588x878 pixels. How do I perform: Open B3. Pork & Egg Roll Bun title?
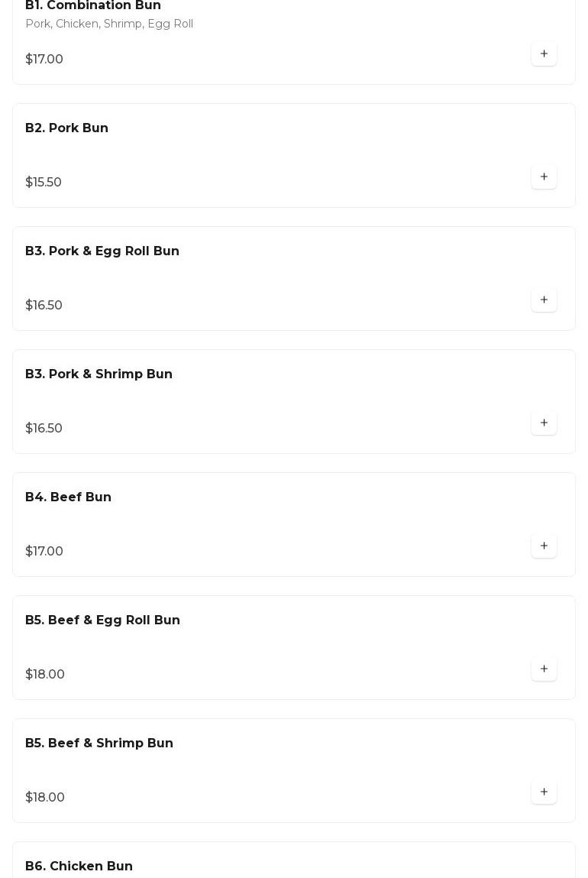pyautogui.click(x=102, y=251)
